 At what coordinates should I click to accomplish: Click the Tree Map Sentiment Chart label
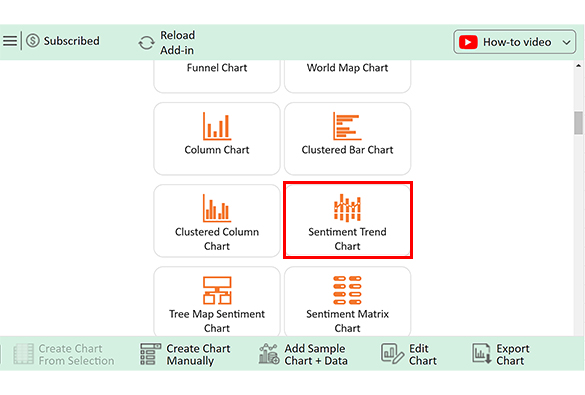[217, 321]
